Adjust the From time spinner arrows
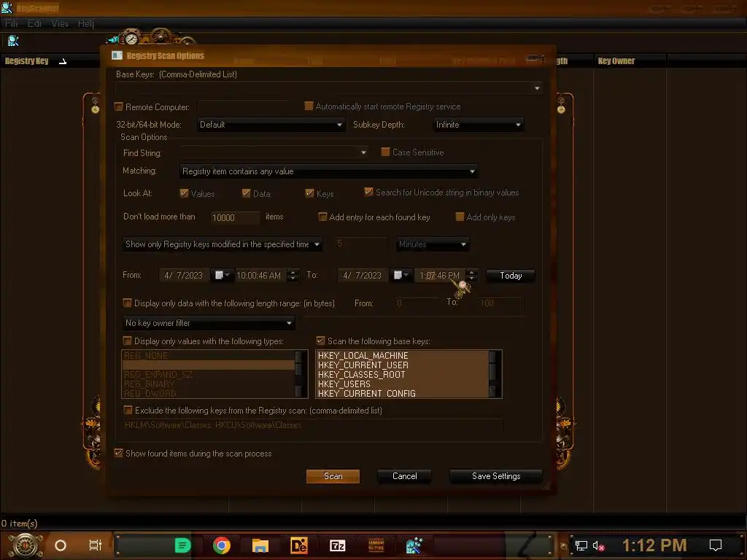 [x=293, y=275]
